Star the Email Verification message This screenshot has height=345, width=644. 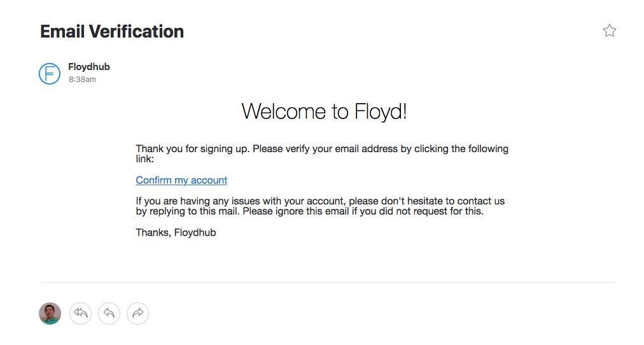click(x=609, y=31)
